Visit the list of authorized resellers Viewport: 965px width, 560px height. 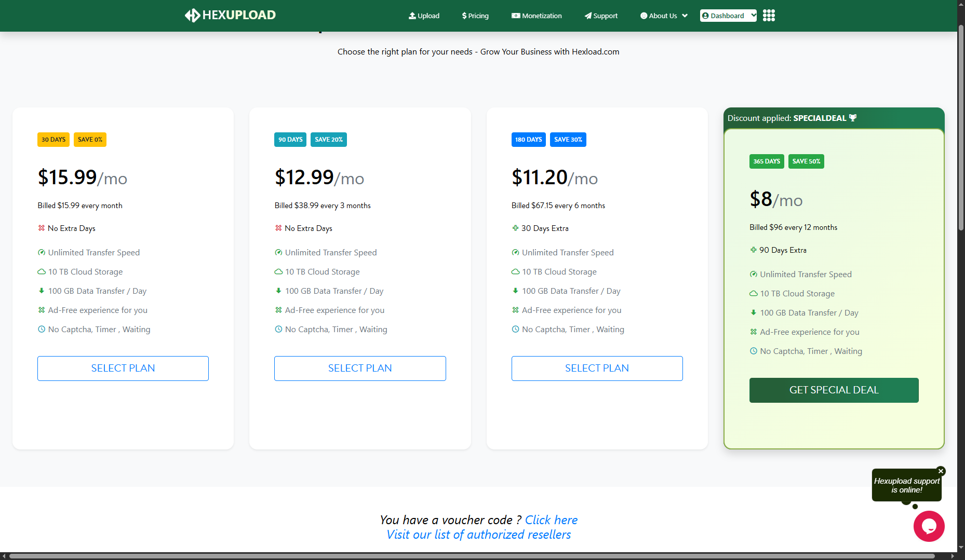click(478, 535)
